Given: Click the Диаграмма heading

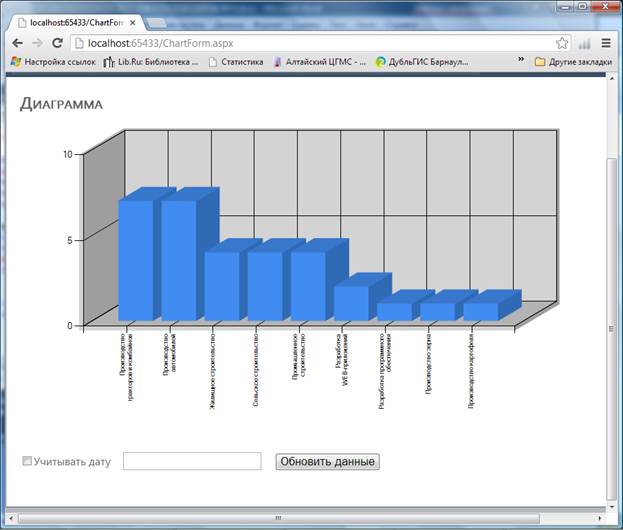Looking at the screenshot, I should click(x=61, y=104).
